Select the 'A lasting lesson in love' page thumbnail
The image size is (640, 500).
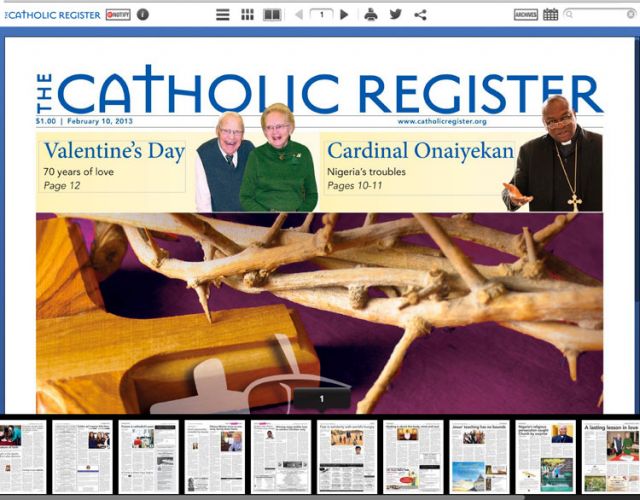click(x=611, y=457)
